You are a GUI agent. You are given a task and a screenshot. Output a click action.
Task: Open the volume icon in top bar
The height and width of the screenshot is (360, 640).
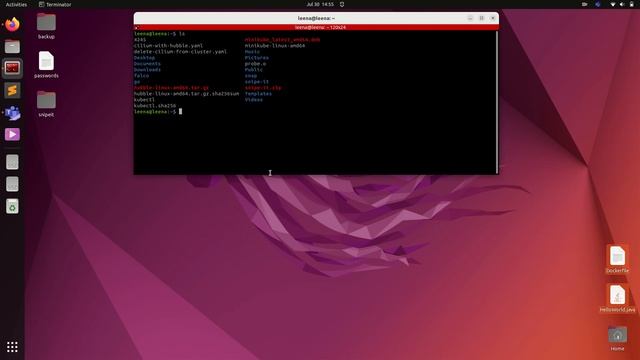(x=622, y=4)
